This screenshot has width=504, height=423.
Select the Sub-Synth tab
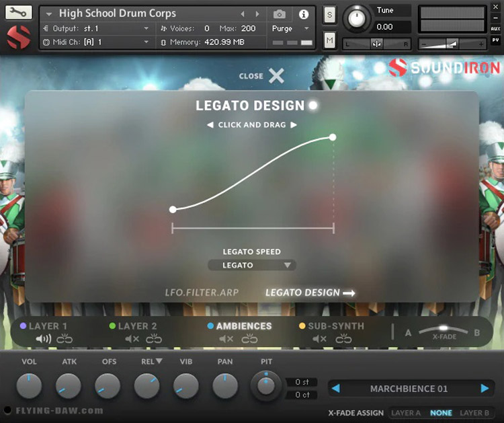pyautogui.click(x=336, y=326)
